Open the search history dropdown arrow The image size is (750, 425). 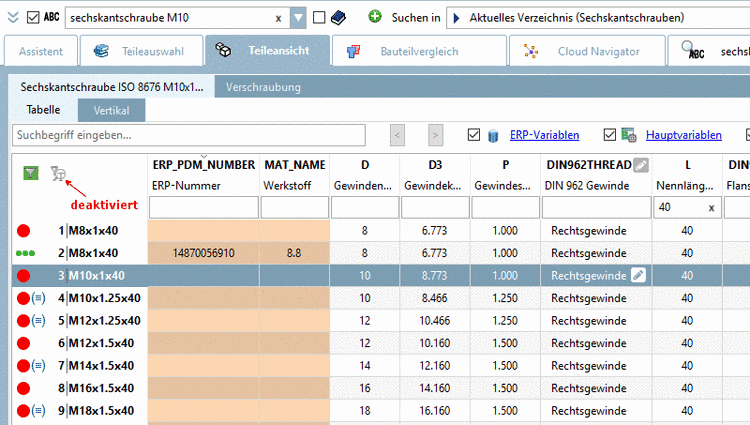pyautogui.click(x=298, y=18)
